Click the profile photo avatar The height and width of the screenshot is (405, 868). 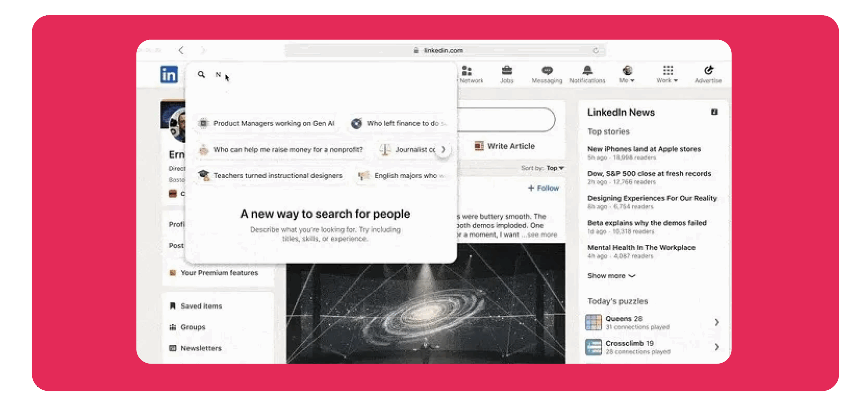(x=178, y=125)
